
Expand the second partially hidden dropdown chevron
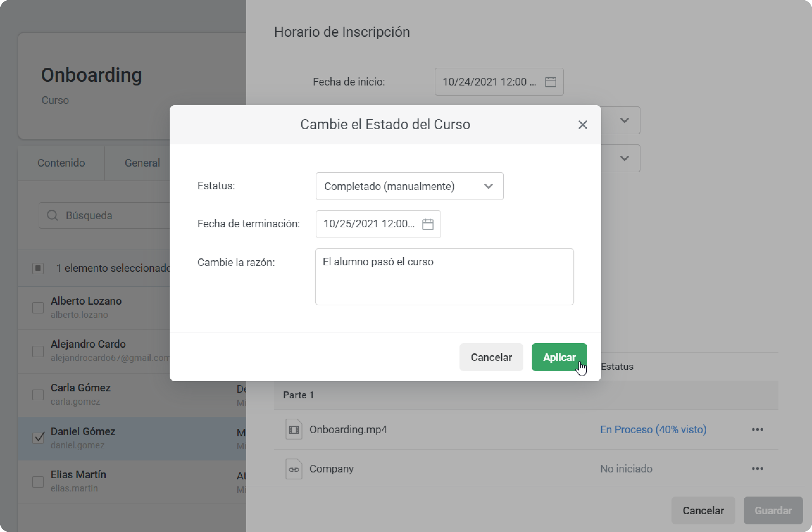pyautogui.click(x=624, y=158)
